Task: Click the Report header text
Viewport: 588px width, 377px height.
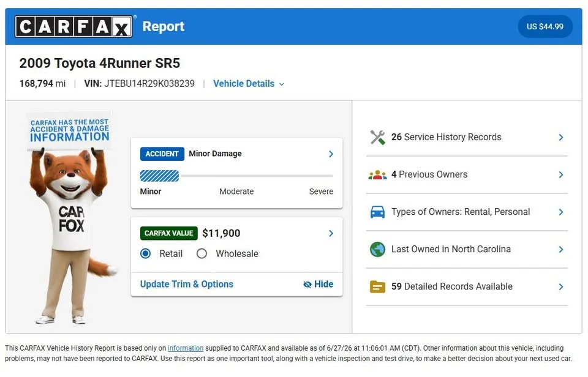Action: 164,26
